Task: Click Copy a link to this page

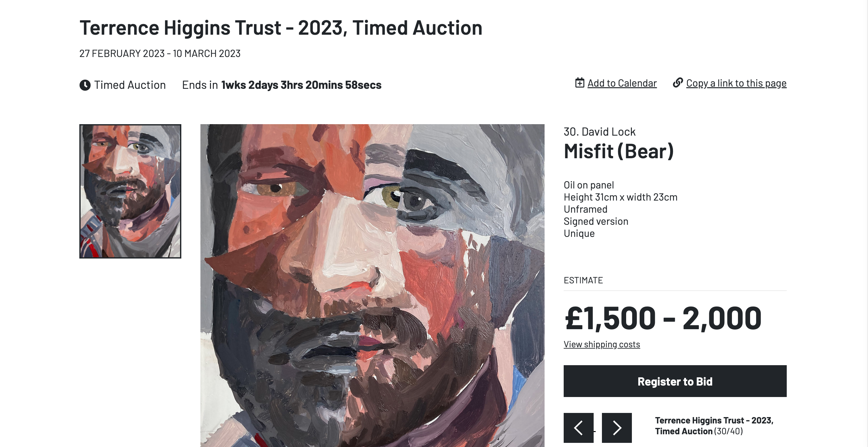Action: 736,83
